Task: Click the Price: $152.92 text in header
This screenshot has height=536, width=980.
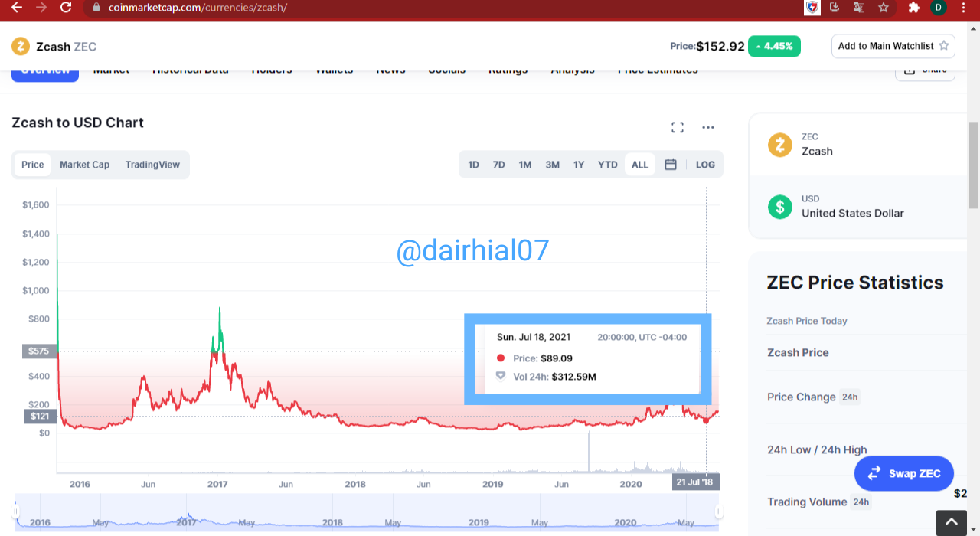Action: 707,46
